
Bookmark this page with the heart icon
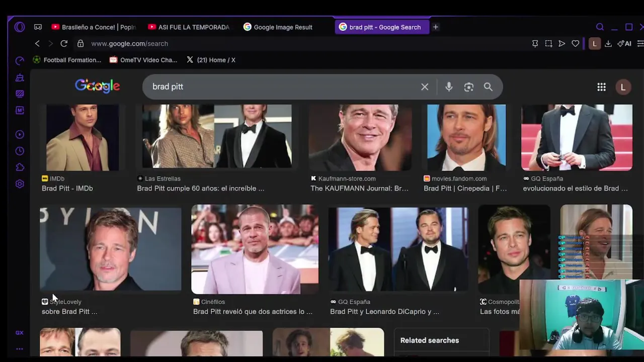(576, 44)
